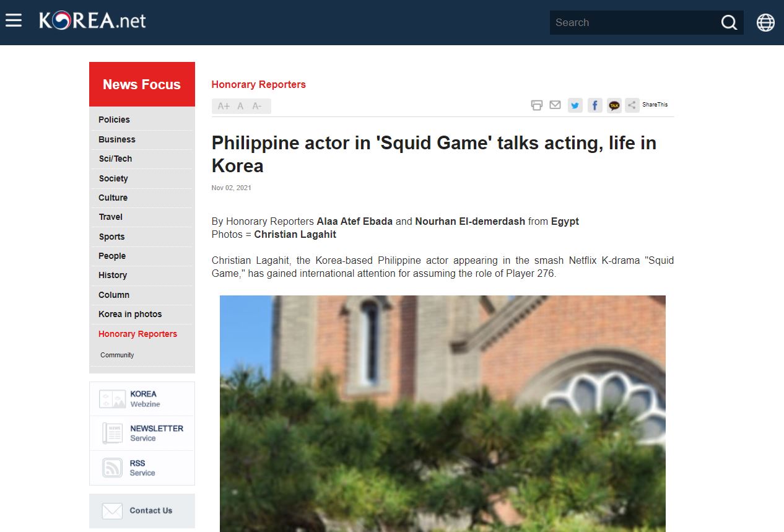The height and width of the screenshot is (532, 784).
Task: Open the Newsletter Service link
Action: click(142, 434)
